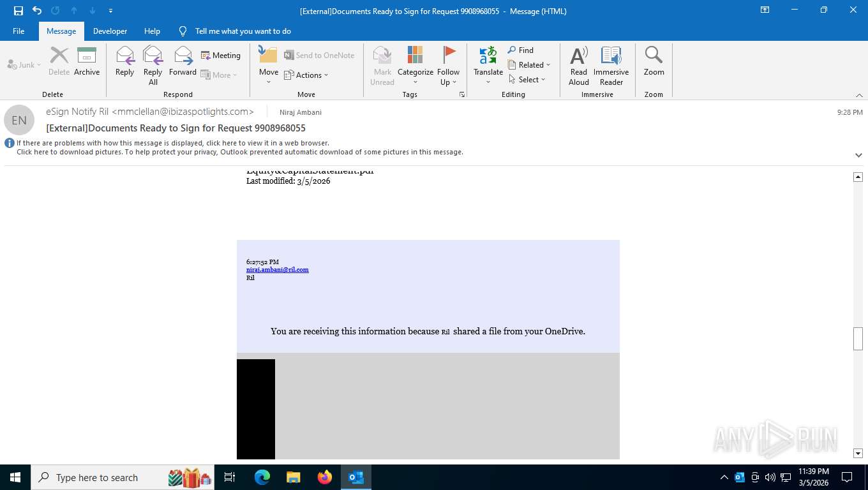Click the taskbar search box
Viewport: 868px width, 490px height.
click(x=121, y=477)
